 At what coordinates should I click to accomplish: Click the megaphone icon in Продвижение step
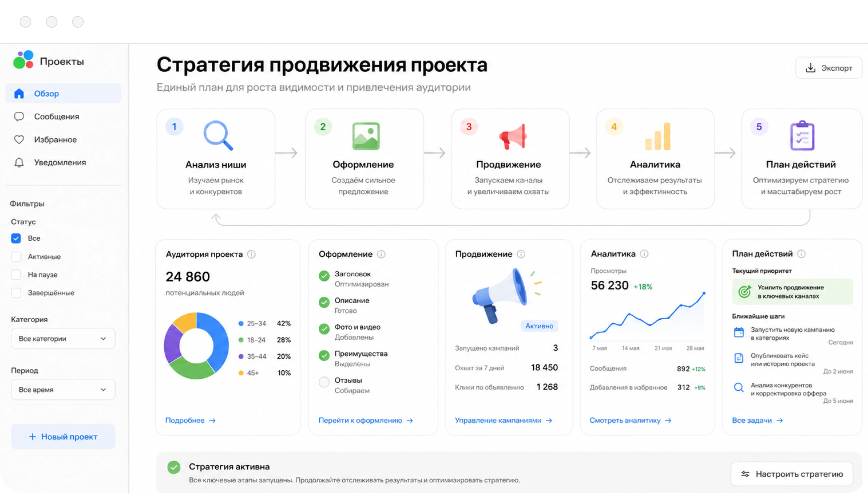tap(513, 137)
